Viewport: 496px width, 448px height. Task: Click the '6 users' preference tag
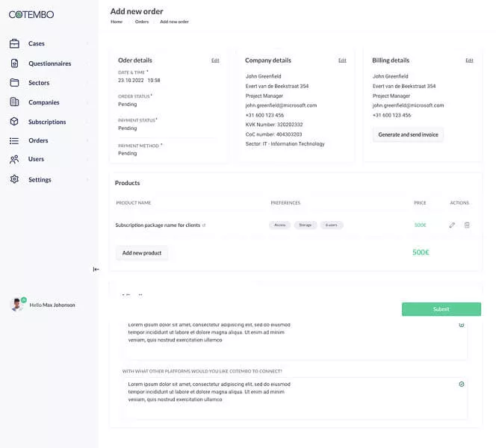332,225
